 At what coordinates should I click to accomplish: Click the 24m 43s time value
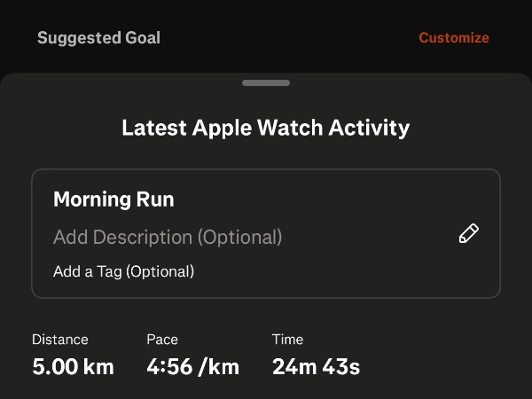point(316,366)
